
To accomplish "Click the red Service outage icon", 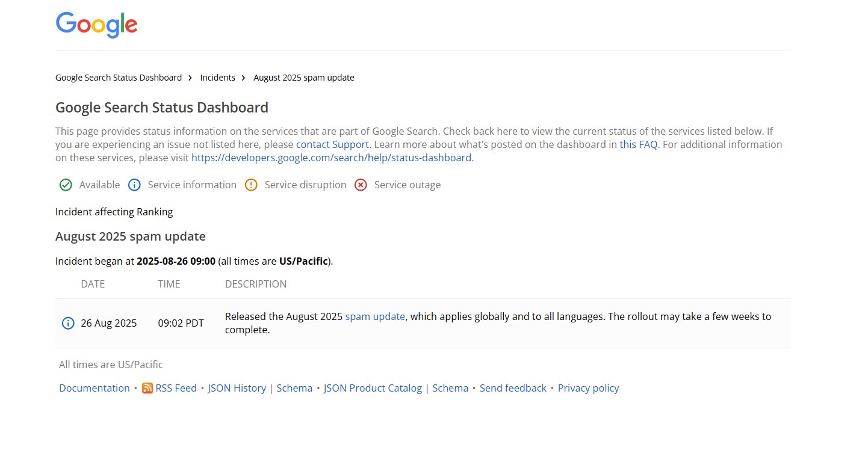I will (361, 185).
